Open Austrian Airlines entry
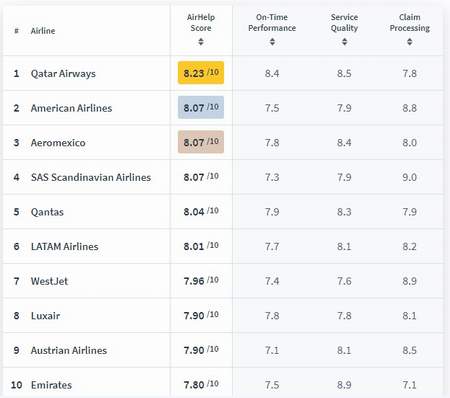Viewport: 450px width, 398px height. coord(69,350)
